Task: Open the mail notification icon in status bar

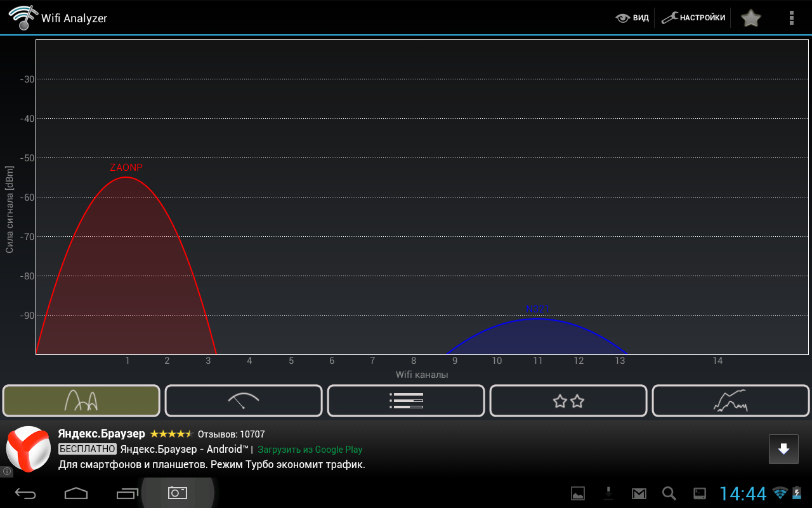Action: click(x=638, y=493)
